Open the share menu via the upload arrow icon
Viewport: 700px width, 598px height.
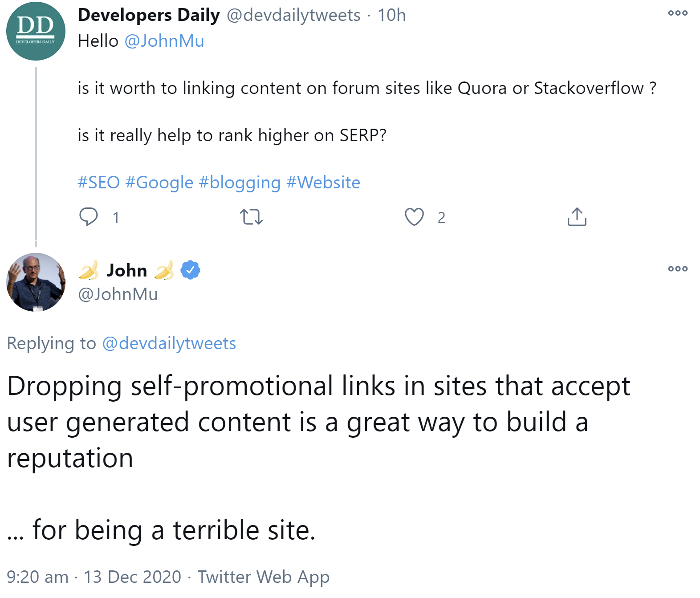(x=577, y=217)
